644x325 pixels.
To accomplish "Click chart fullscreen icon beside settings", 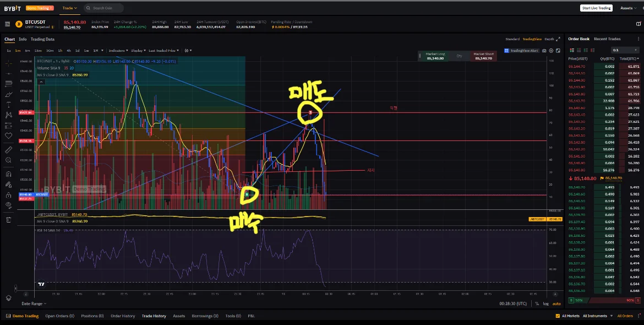I will pos(558,51).
